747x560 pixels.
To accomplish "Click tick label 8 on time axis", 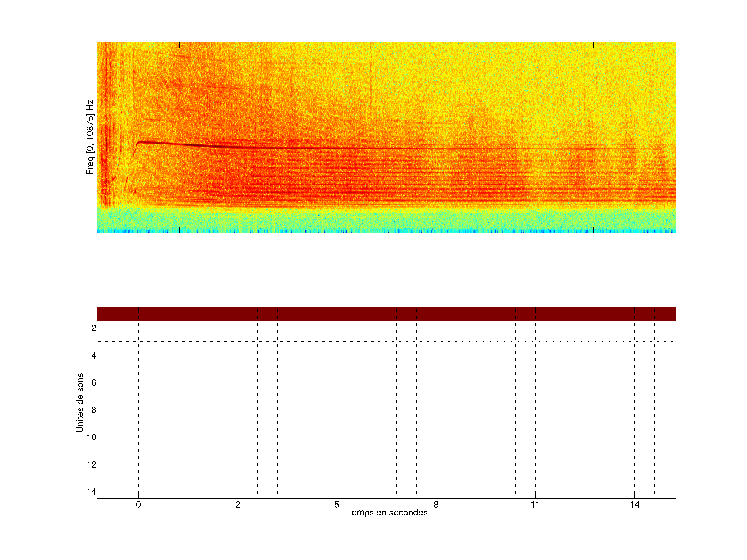I will click(436, 505).
